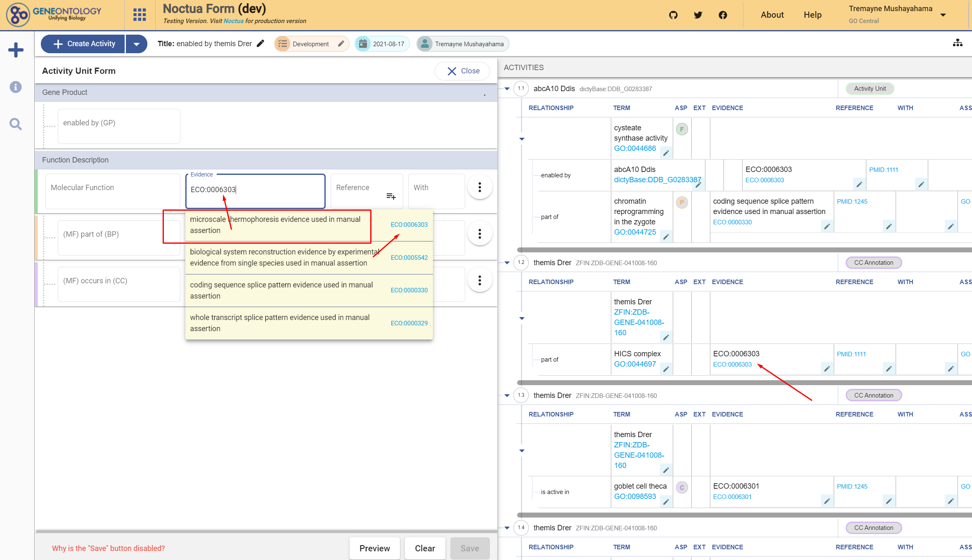Edit PMID:1245 reference for chromatin reprogramming row
The height and width of the screenshot is (560, 972).
(x=889, y=226)
